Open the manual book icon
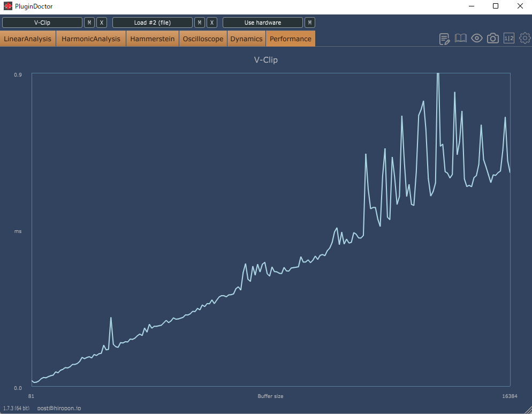This screenshot has width=532, height=414. pyautogui.click(x=460, y=39)
